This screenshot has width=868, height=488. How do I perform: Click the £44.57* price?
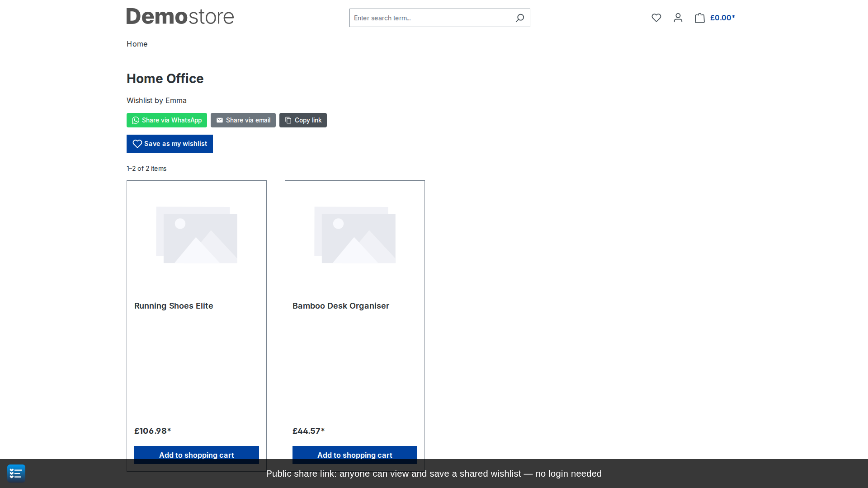309,431
